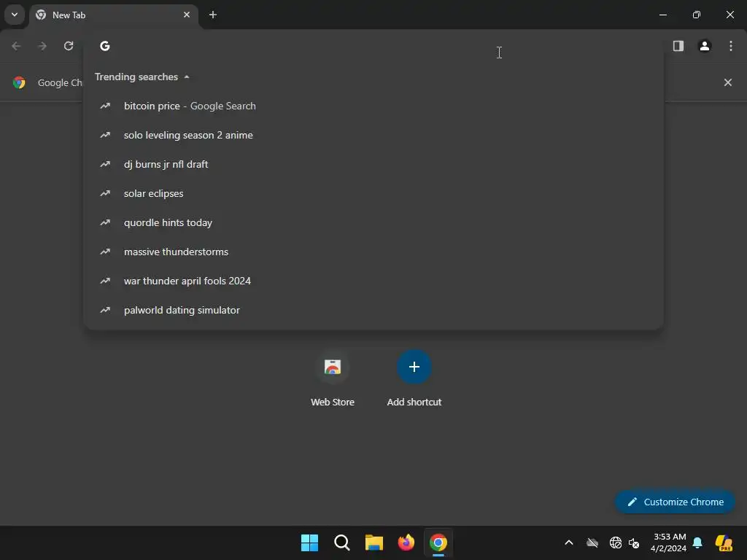Click the Add shortcut button
Screen dimensions: 747x560
[x=414, y=378]
